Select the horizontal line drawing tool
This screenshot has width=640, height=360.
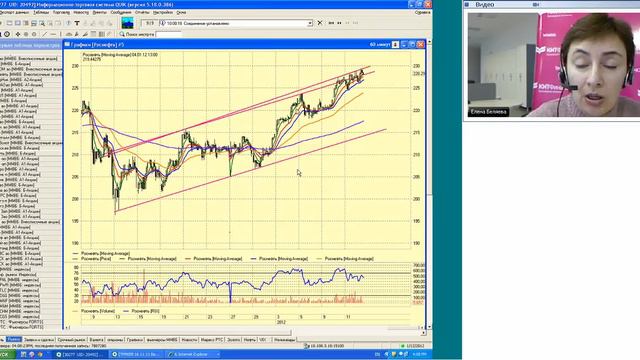(x=53, y=34)
